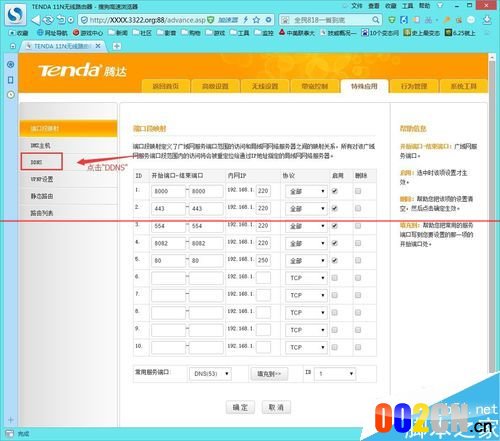Check delete checkbox for rule 4
The width and height of the screenshot is (500, 441).
(358, 243)
